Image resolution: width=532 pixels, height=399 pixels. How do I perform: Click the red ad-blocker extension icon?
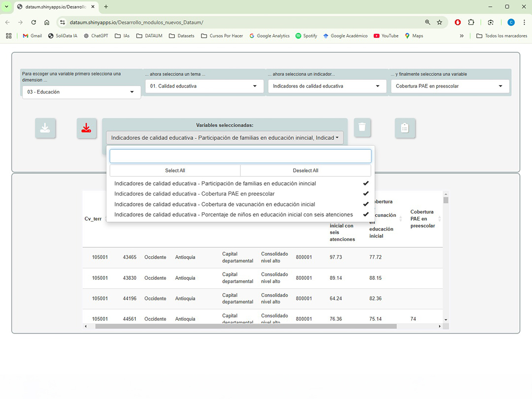457,22
